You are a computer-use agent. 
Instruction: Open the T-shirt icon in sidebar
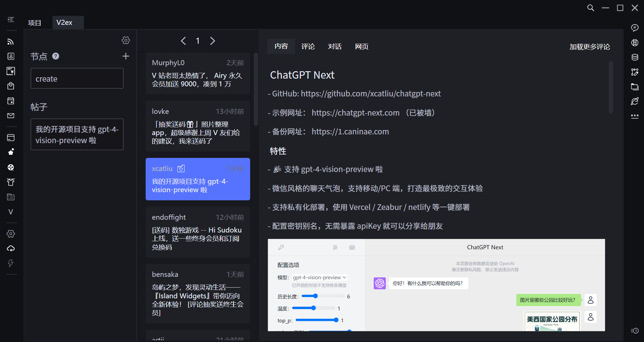coord(11,182)
